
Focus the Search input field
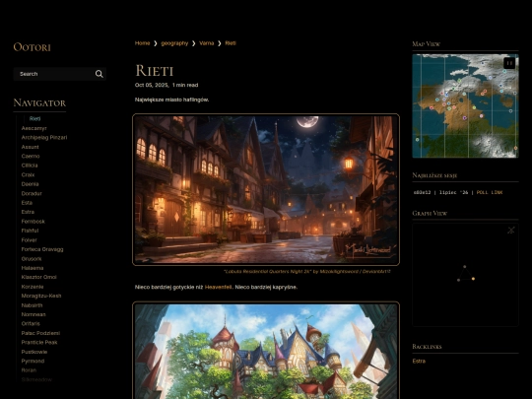coord(60,74)
